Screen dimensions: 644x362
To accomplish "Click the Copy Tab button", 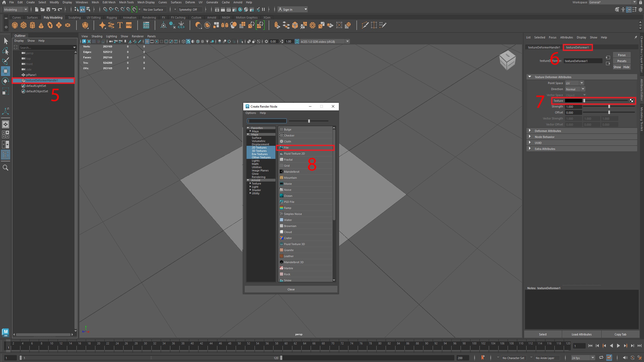I will (620, 334).
